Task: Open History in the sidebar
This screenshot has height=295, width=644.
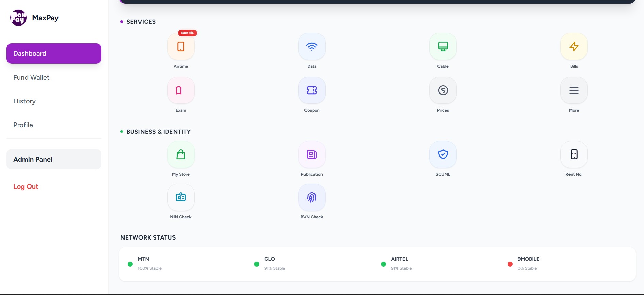Action: pos(54,101)
